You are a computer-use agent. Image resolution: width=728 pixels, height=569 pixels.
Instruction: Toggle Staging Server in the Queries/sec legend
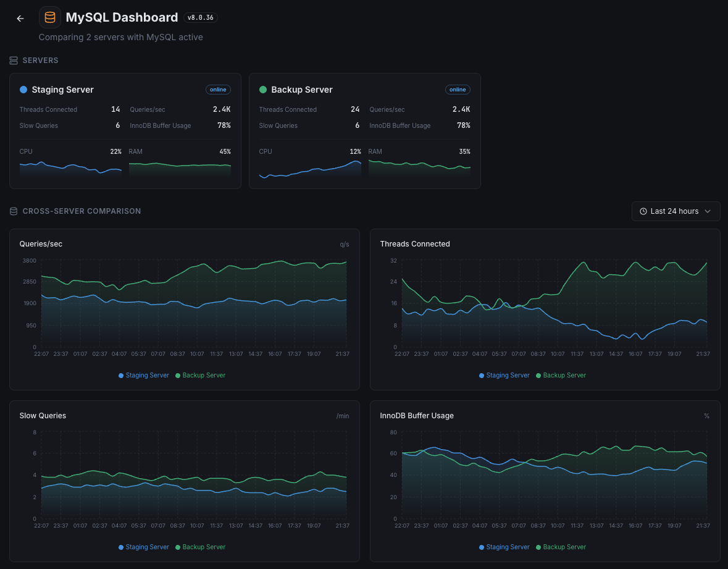[143, 375]
